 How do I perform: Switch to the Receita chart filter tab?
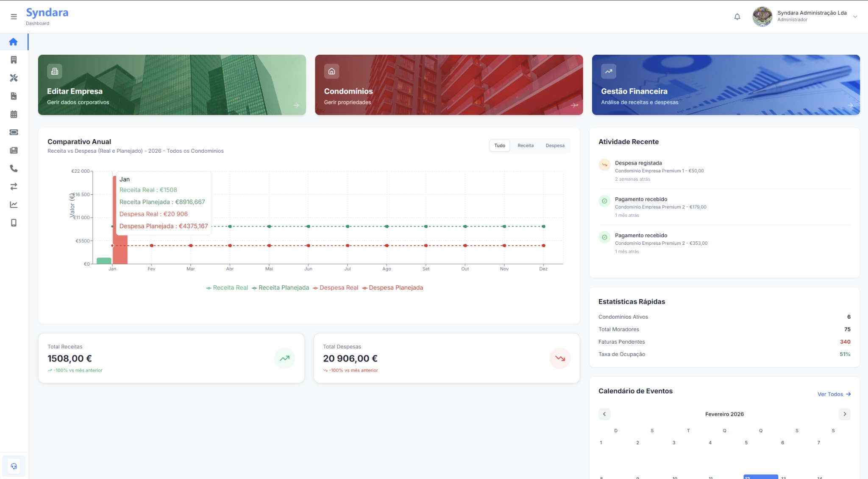pos(525,145)
